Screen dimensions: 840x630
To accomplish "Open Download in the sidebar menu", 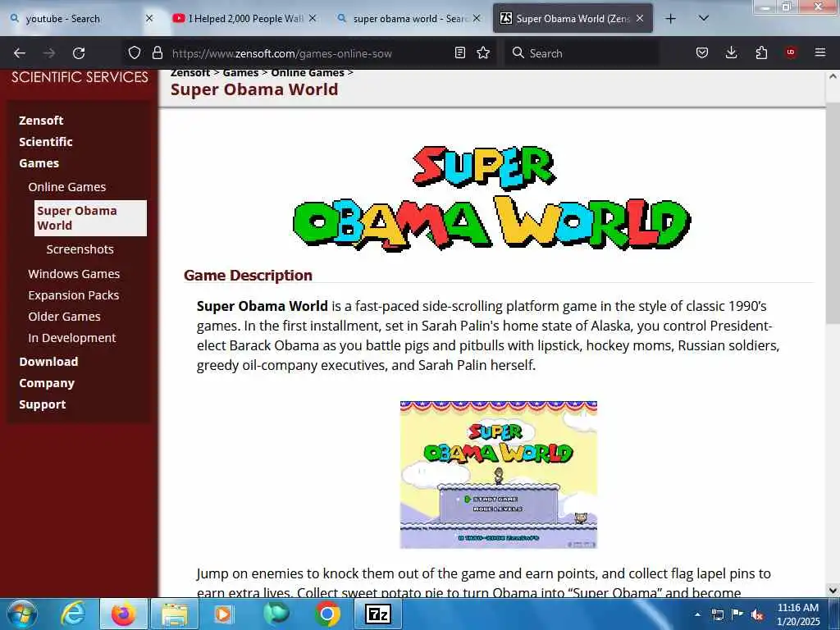I will pos(48,362).
